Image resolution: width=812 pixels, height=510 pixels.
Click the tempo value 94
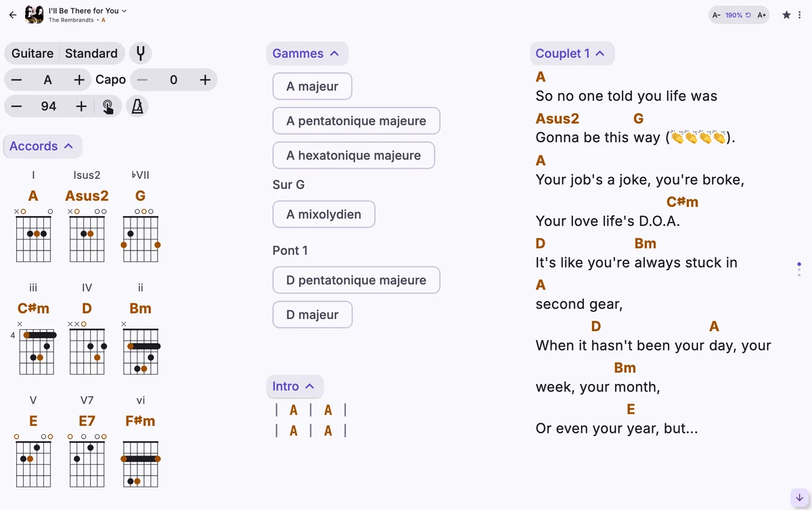[49, 106]
